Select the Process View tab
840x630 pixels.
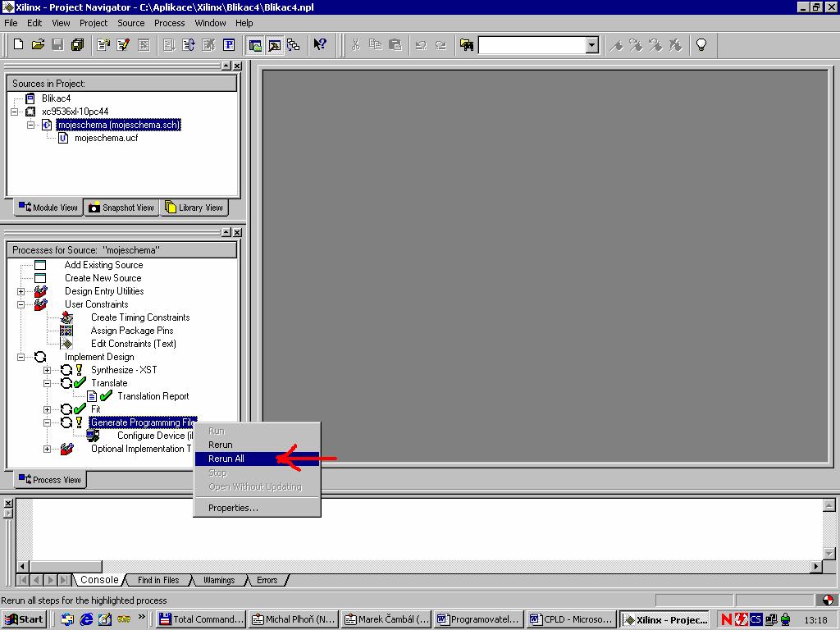[x=50, y=480]
